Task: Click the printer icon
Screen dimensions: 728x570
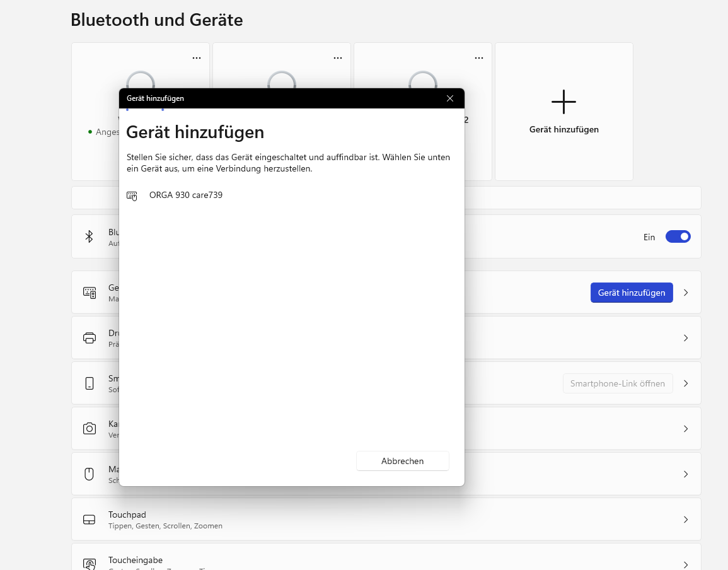Action: [89, 338]
